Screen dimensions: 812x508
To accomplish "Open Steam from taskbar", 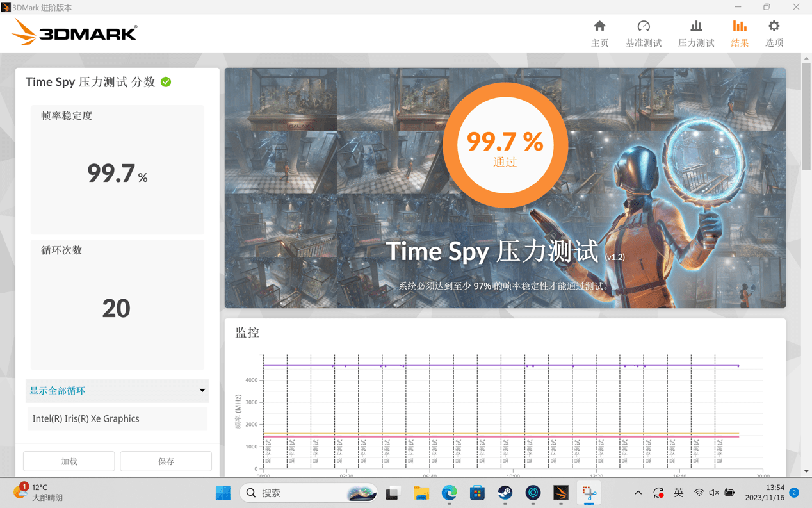I will click(505, 493).
